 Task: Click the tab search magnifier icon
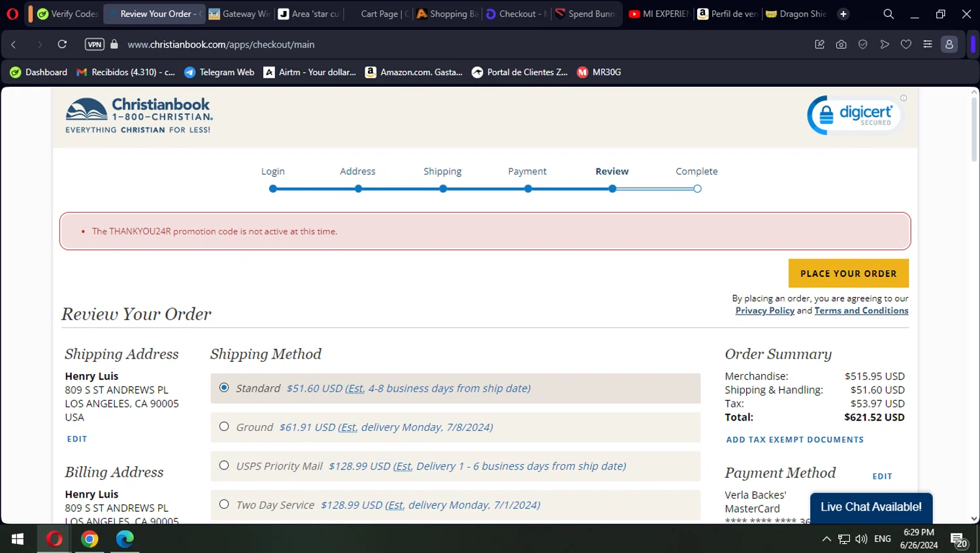click(x=889, y=14)
